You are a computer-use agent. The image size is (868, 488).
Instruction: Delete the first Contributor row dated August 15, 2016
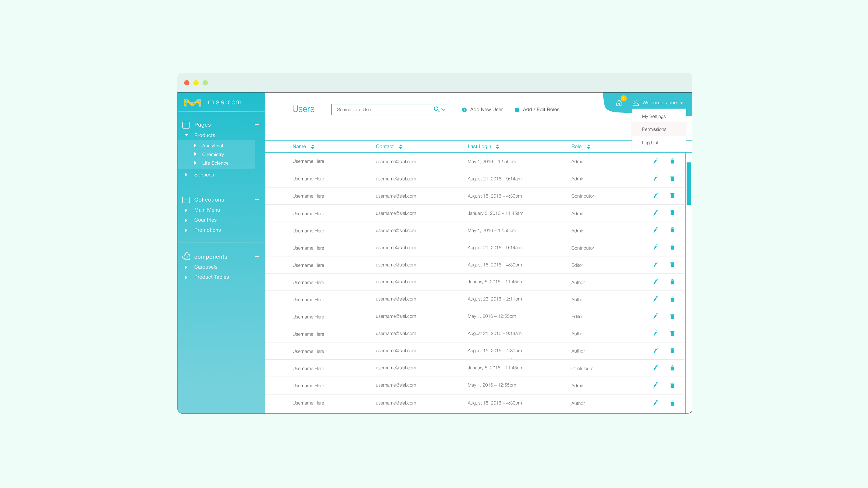(x=672, y=196)
